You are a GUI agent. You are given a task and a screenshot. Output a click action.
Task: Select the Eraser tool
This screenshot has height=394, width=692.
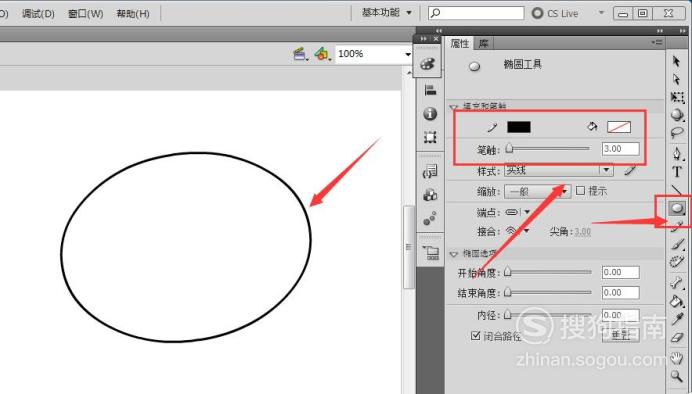point(677,338)
